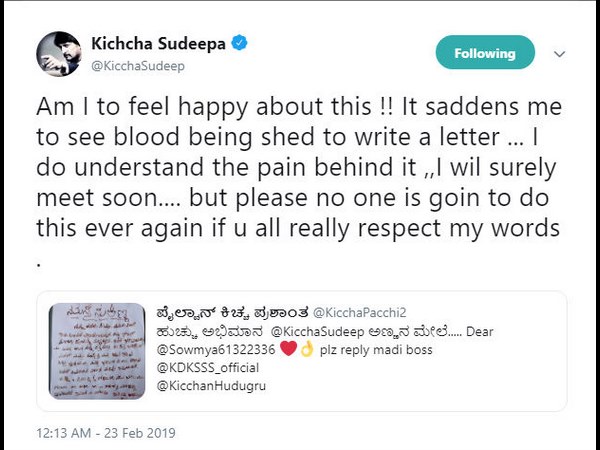Toggle the Following button
The height and width of the screenshot is (450, 600).
click(x=485, y=53)
